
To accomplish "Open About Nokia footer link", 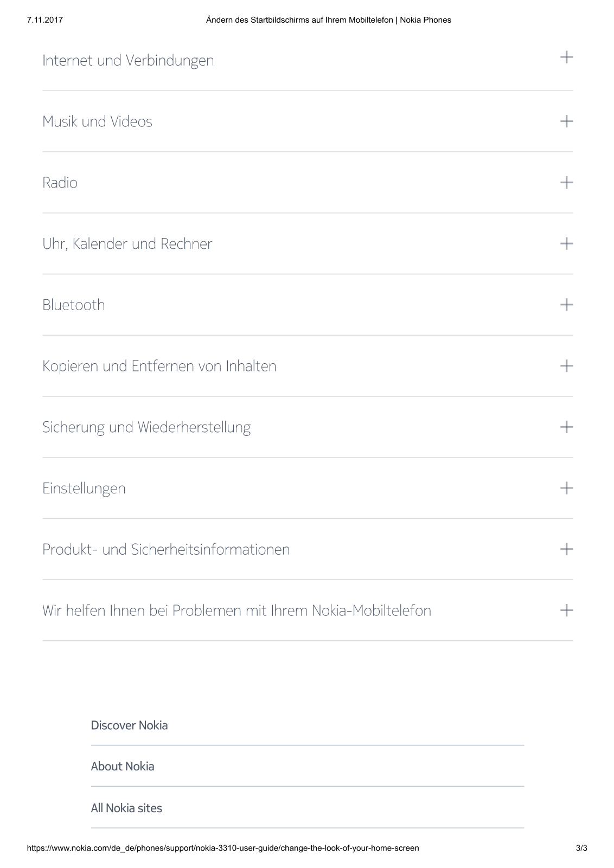I will [x=123, y=767].
